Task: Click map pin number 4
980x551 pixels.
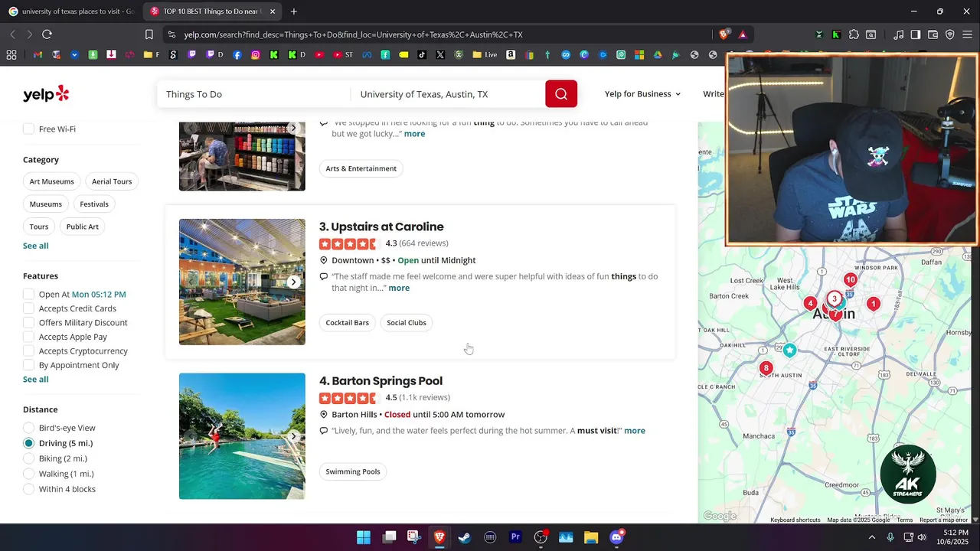Action: click(810, 304)
